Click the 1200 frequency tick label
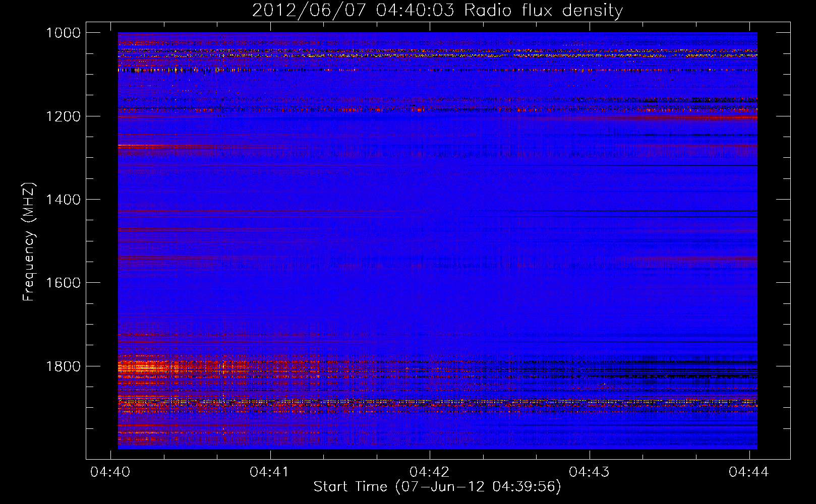Image resolution: width=816 pixels, height=504 pixels. click(63, 116)
